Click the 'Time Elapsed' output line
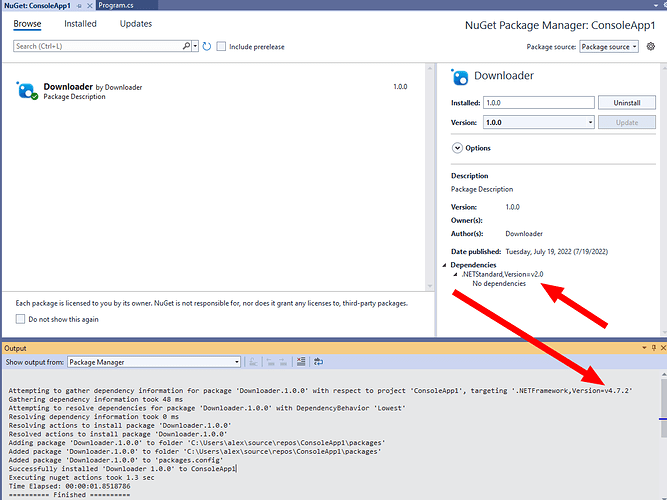The image size is (667, 500). [69, 486]
